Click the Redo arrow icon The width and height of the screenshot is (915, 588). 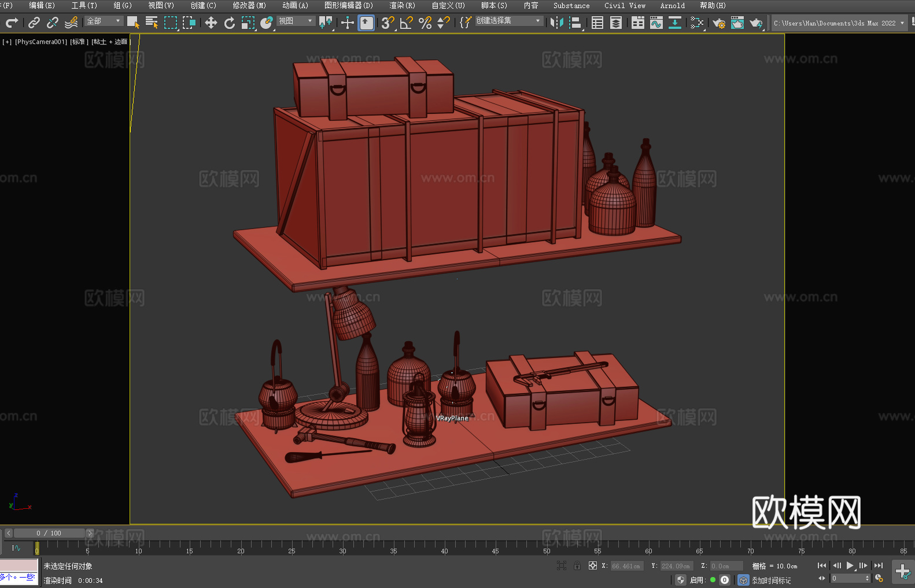click(x=12, y=23)
